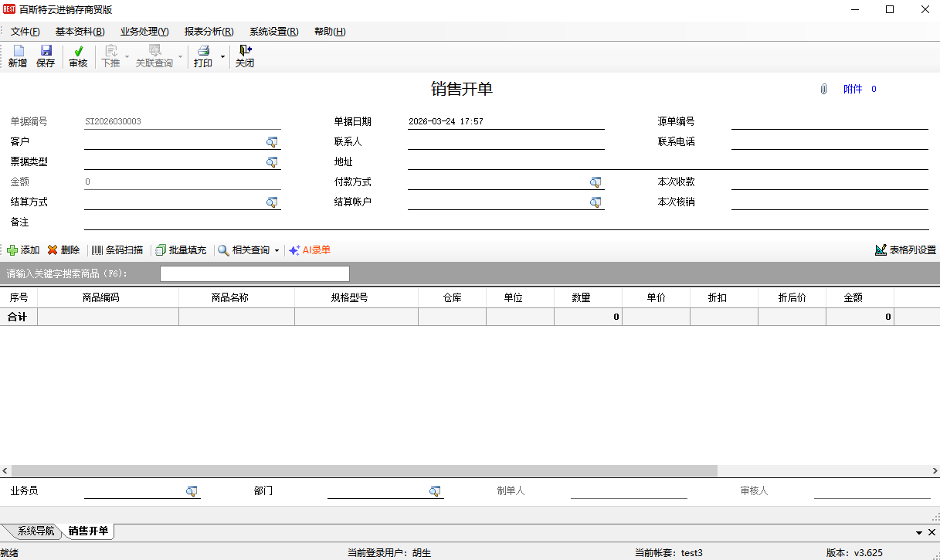The image size is (940, 560).
Task: Launch AI录单 smart entry
Action: 309,250
